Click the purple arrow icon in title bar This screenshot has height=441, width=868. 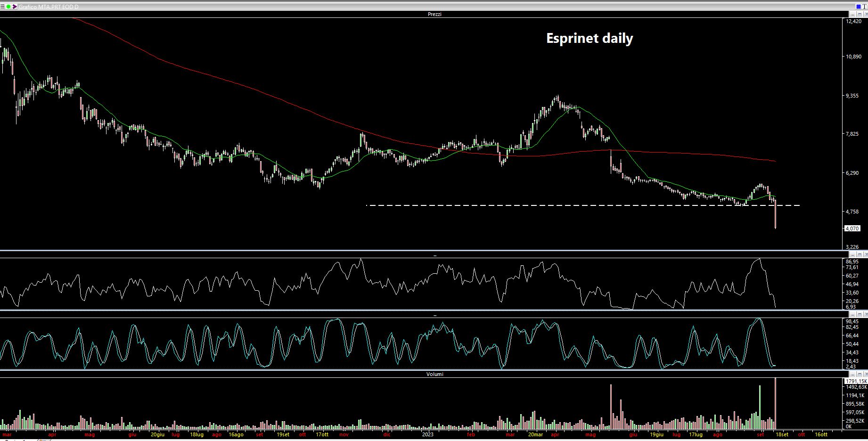click(x=15, y=7)
